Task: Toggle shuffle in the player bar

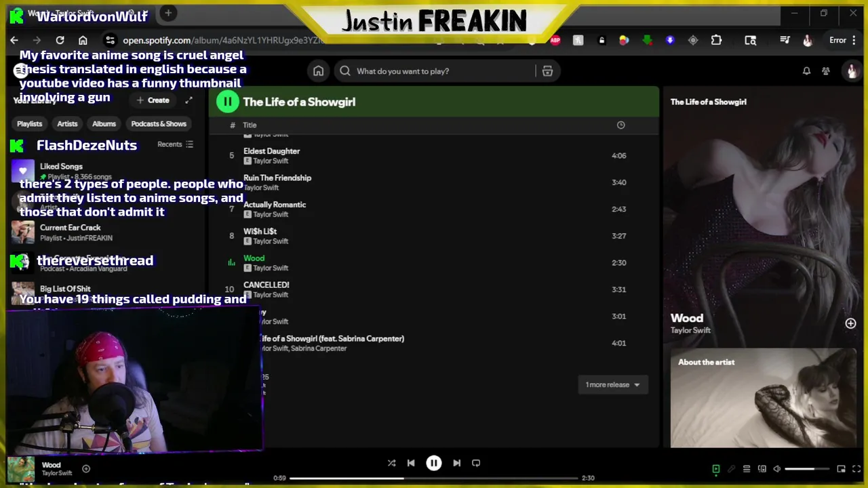Action: point(391,463)
